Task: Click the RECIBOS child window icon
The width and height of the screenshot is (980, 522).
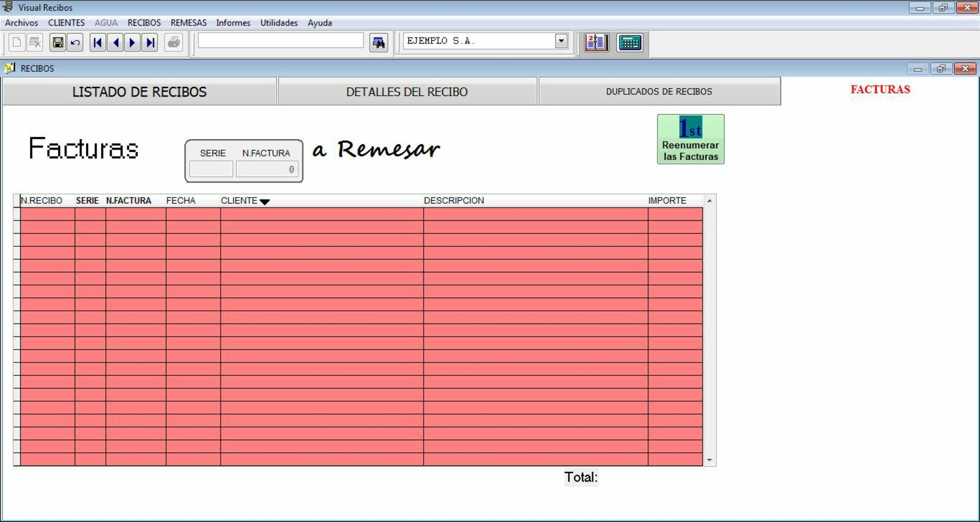Action: pyautogui.click(x=10, y=69)
